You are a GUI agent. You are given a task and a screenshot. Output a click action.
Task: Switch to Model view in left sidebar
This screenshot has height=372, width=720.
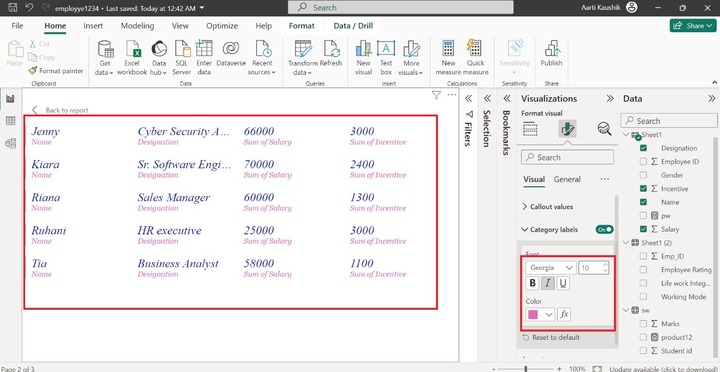10,143
